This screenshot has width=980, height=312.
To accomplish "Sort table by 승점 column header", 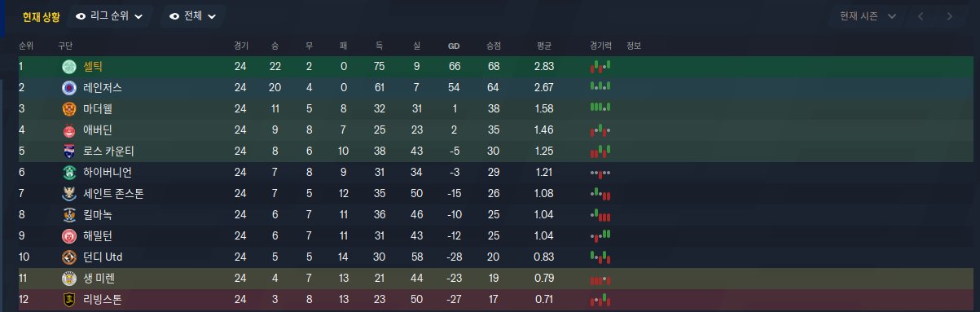I will 494,45.
